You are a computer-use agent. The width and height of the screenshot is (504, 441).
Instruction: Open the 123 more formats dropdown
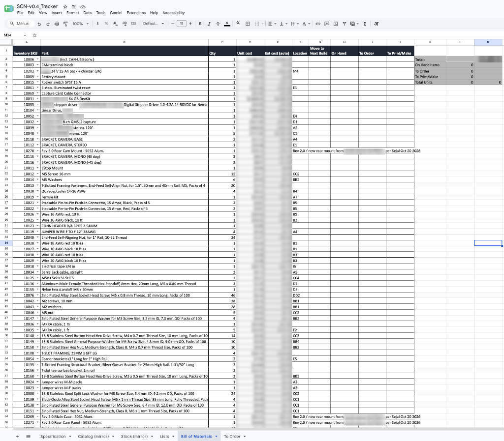tap(133, 24)
